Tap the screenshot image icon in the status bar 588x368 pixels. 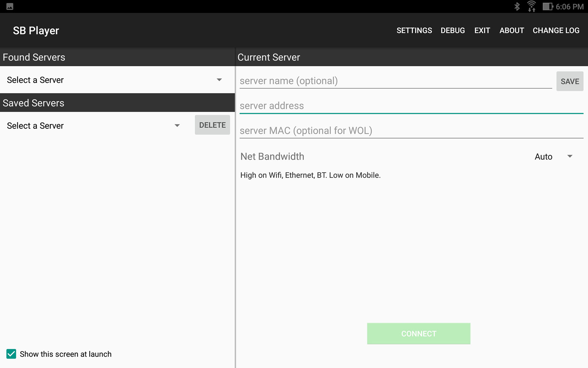click(10, 6)
